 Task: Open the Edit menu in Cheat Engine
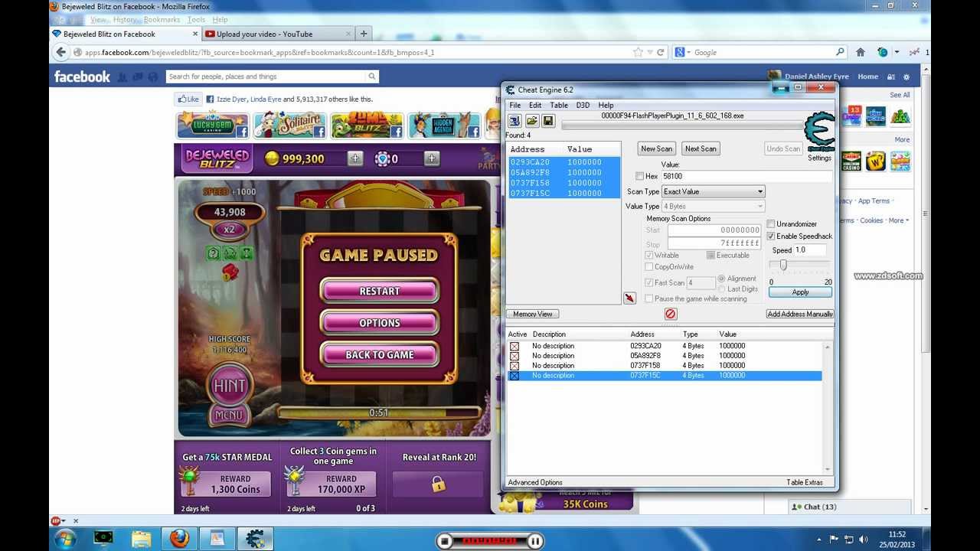pos(535,105)
